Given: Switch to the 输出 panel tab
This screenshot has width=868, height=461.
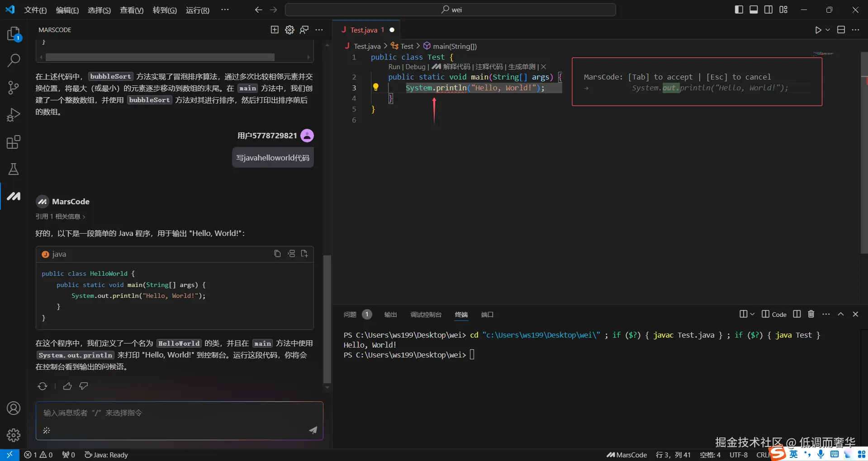Looking at the screenshot, I should click(390, 315).
